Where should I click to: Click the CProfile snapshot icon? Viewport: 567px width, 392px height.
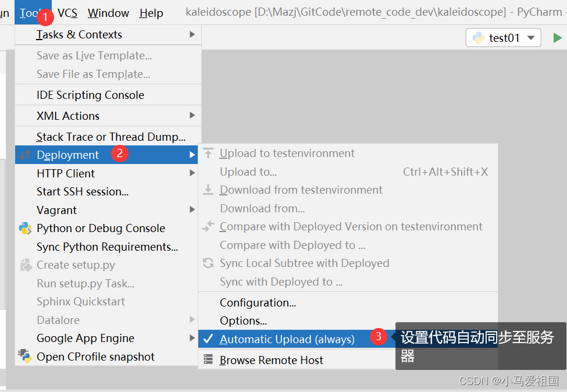[x=25, y=356]
